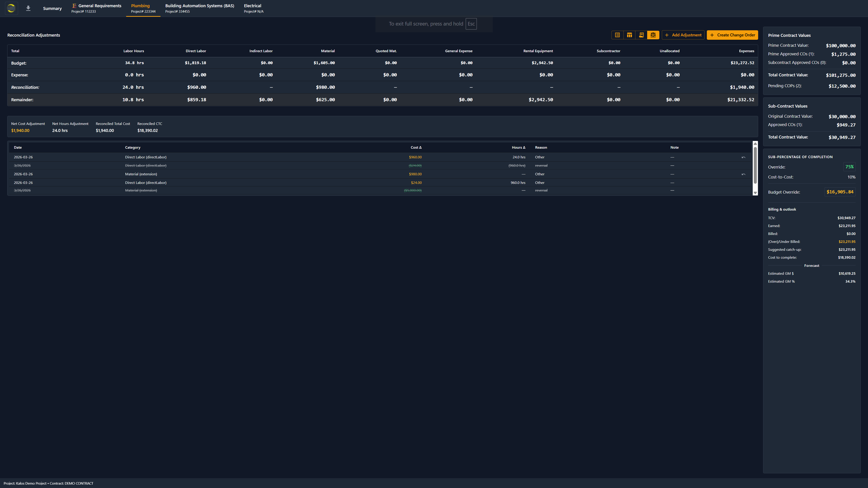868x488 pixels.
Task: Click the app logo icon at top left
Action: click(11, 8)
